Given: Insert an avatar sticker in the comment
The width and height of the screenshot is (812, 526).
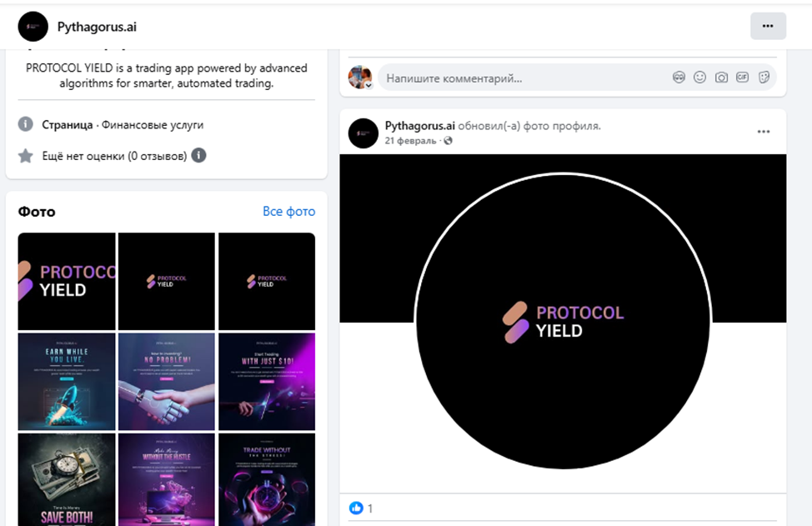Looking at the screenshot, I should click(x=679, y=78).
